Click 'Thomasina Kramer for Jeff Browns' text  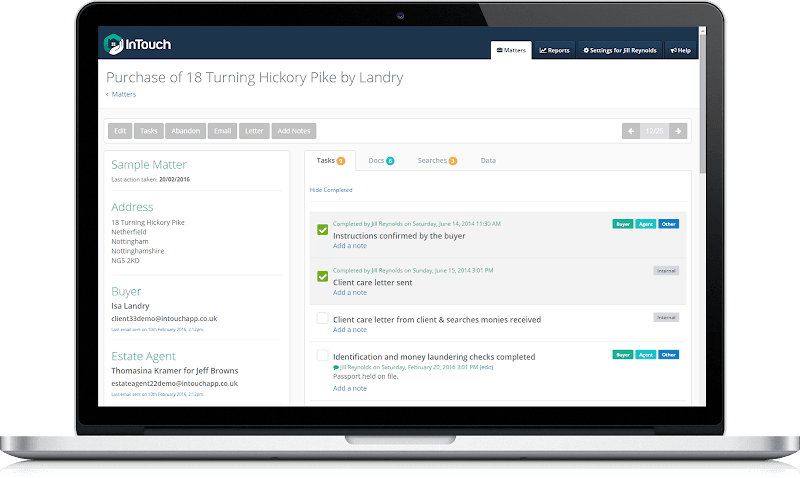click(174, 371)
